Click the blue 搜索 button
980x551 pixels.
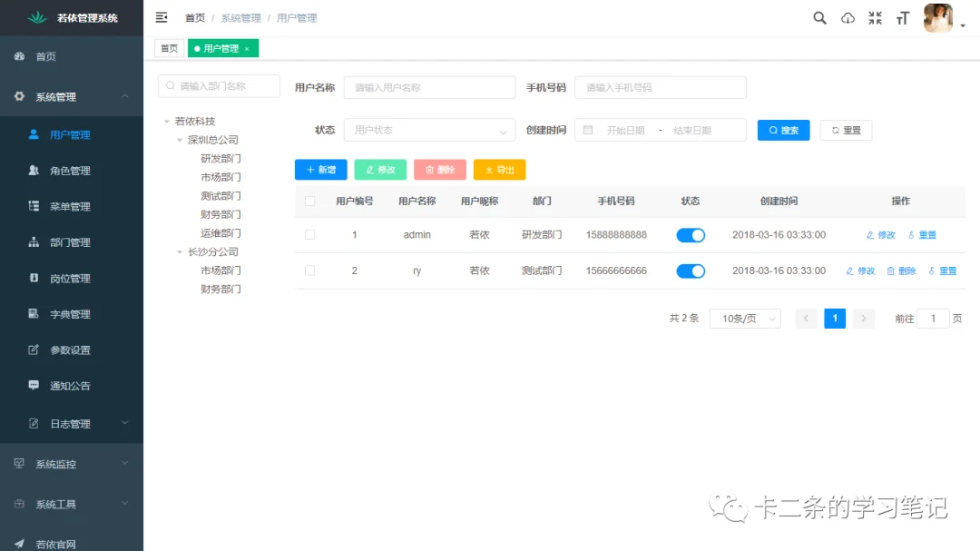pos(783,130)
